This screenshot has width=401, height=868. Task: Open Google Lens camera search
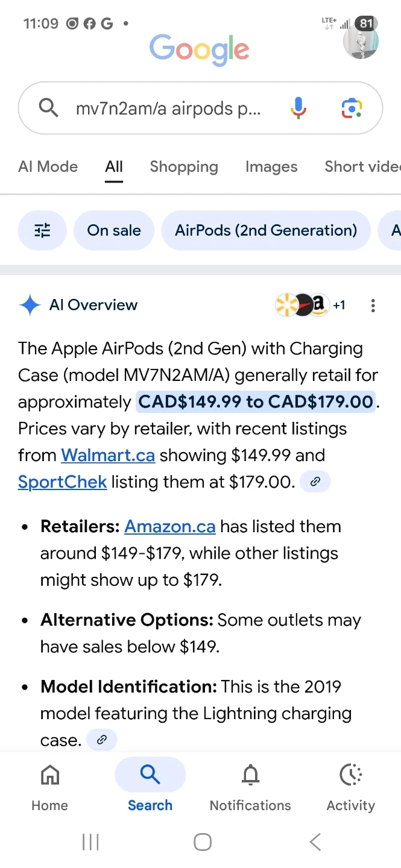coord(351,108)
